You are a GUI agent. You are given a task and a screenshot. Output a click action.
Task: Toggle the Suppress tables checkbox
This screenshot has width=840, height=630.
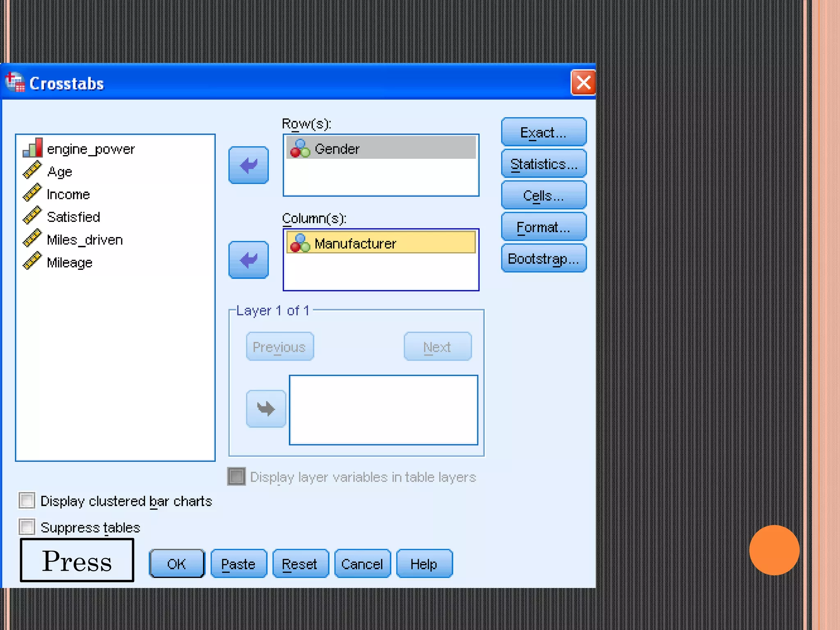pos(27,527)
